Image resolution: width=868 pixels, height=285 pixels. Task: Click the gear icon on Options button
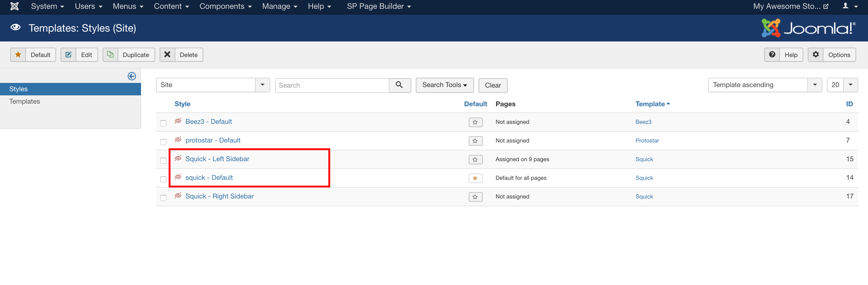815,55
